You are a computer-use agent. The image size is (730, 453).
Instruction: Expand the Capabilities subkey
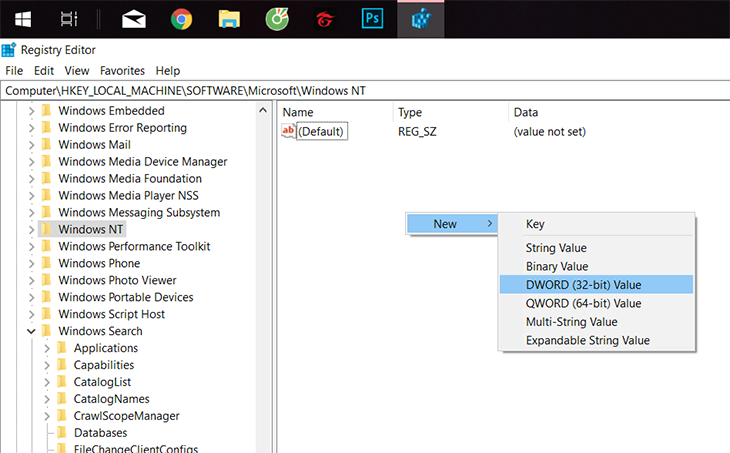point(47,365)
